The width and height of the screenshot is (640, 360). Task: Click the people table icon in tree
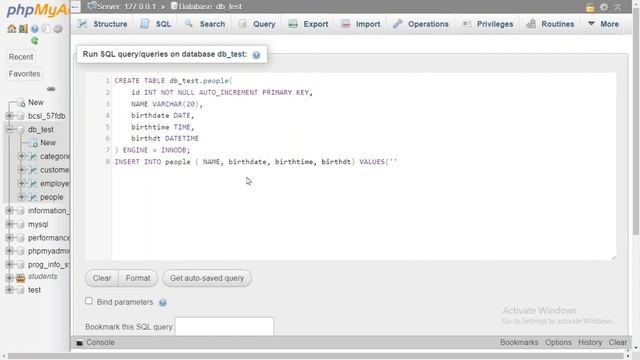pyautogui.click(x=33, y=197)
